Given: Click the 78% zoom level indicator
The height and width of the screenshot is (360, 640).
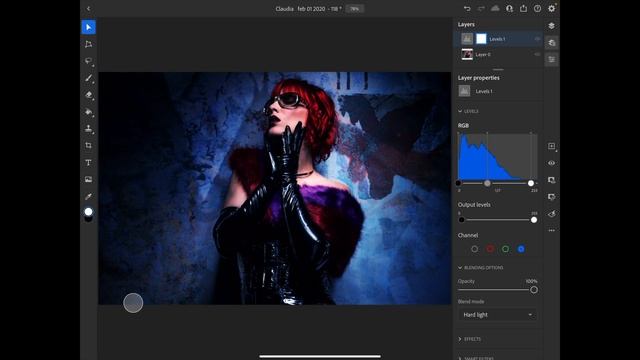Looking at the screenshot, I should point(355,9).
